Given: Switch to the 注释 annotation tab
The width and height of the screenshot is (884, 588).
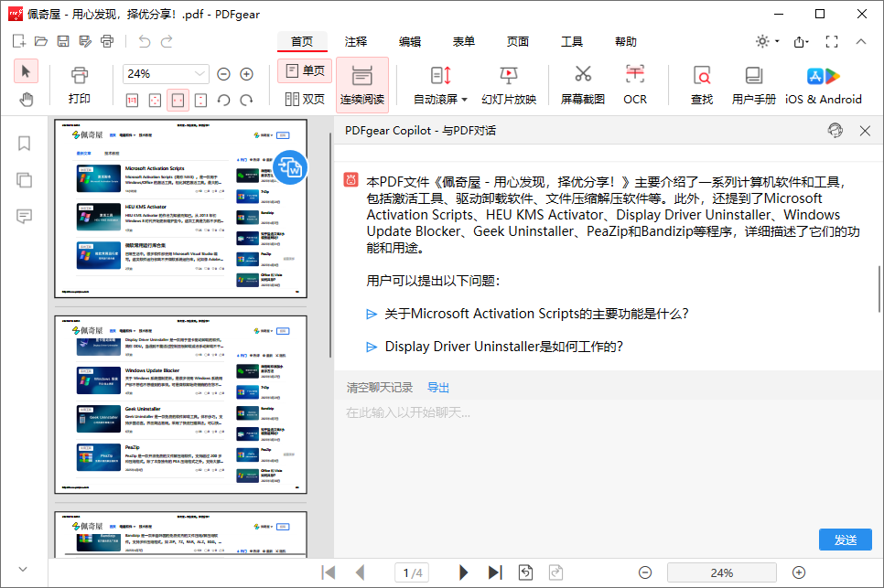Looking at the screenshot, I should coord(356,42).
